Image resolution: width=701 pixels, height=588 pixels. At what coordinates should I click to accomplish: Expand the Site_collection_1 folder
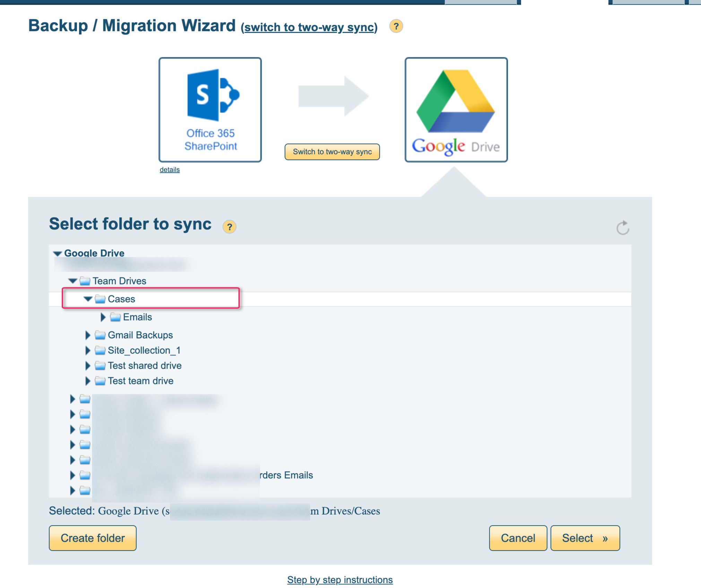point(88,350)
